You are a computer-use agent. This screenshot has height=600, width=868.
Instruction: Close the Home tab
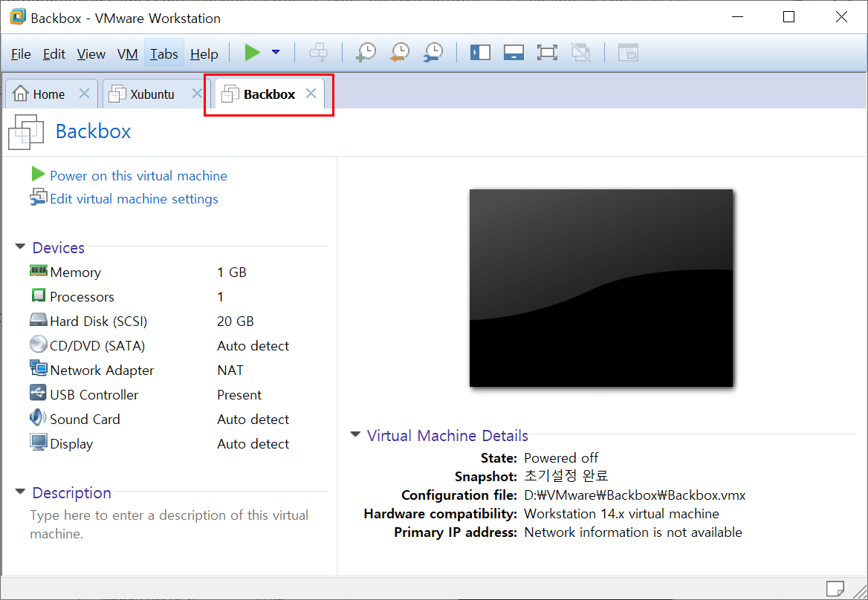coord(84,94)
